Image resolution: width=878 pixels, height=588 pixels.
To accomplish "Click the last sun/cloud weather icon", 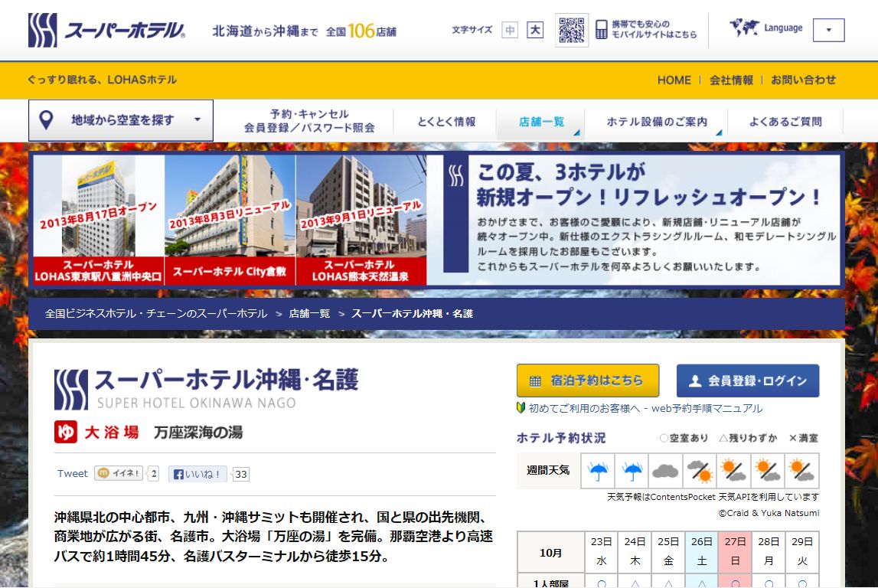I will click(x=802, y=471).
